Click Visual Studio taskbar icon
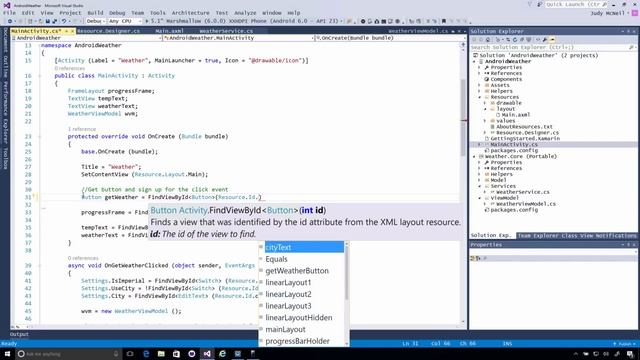Image resolution: width=640 pixels, height=360 pixels. (207, 354)
